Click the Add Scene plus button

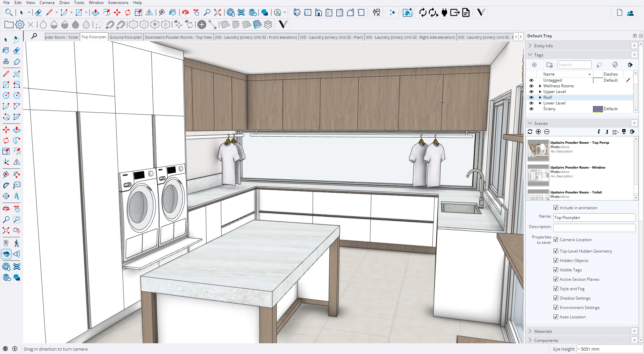[x=538, y=132]
